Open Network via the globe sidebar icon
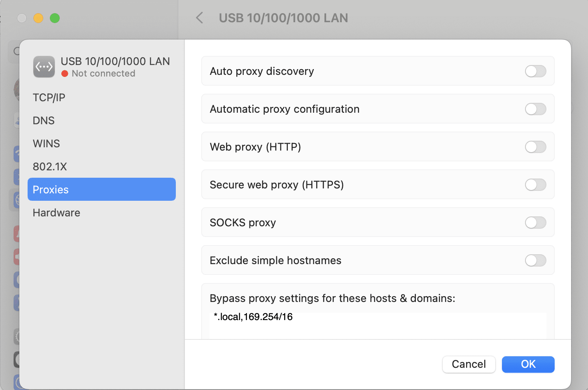Screen dimensions: 588x390 click(x=17, y=200)
